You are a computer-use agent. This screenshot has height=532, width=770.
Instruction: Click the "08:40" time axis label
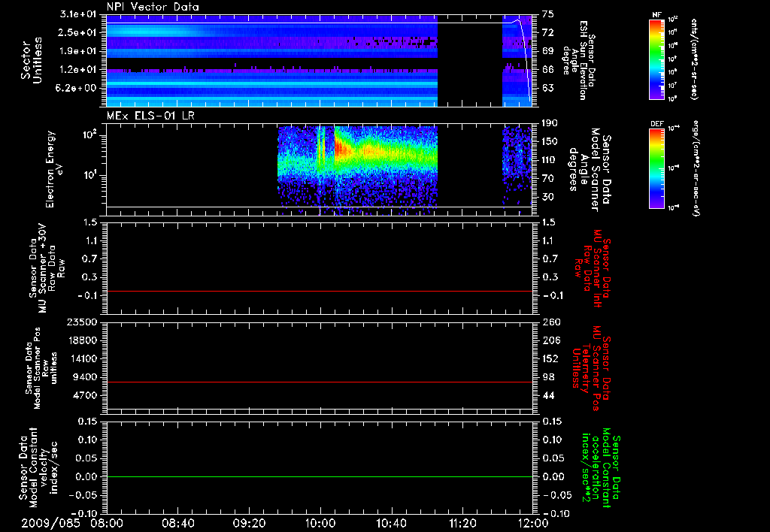pos(177,523)
